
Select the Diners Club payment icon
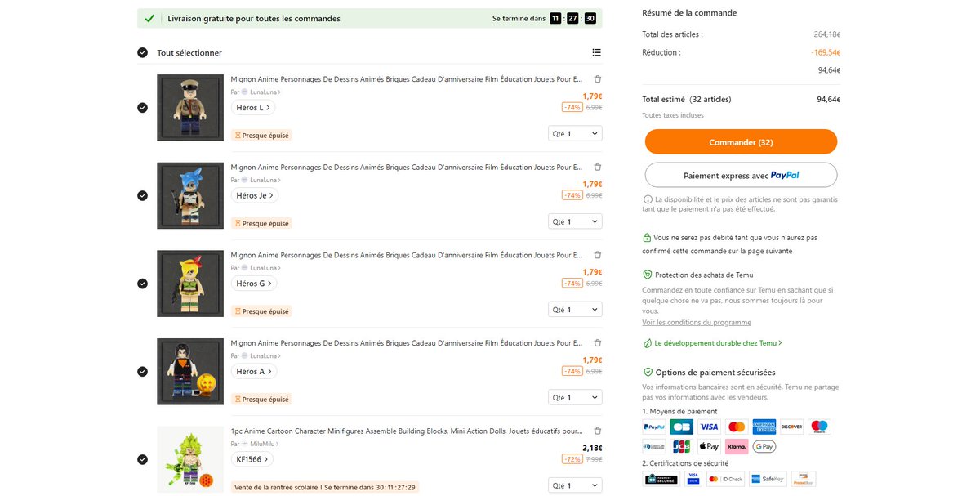point(655,446)
